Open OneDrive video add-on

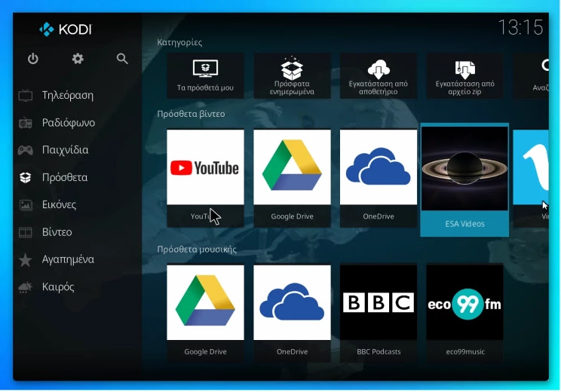tap(379, 178)
